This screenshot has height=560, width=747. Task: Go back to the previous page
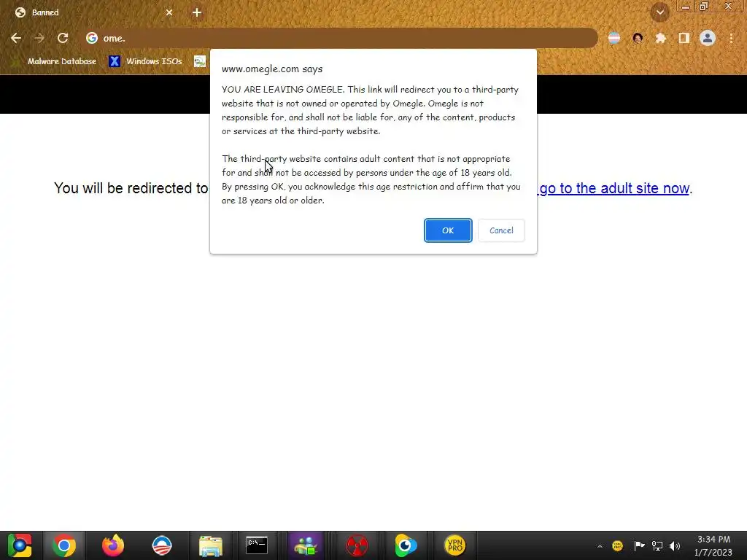coord(16,38)
